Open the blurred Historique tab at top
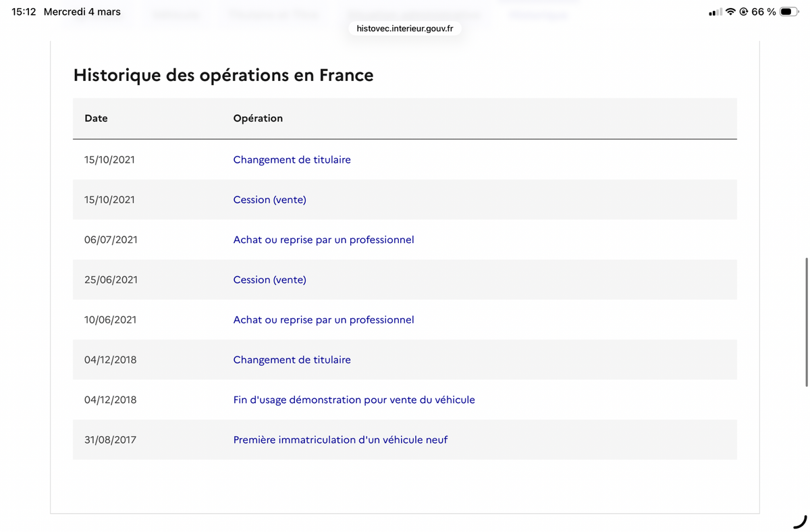Screen dimensions: 810x532 [x=538, y=14]
